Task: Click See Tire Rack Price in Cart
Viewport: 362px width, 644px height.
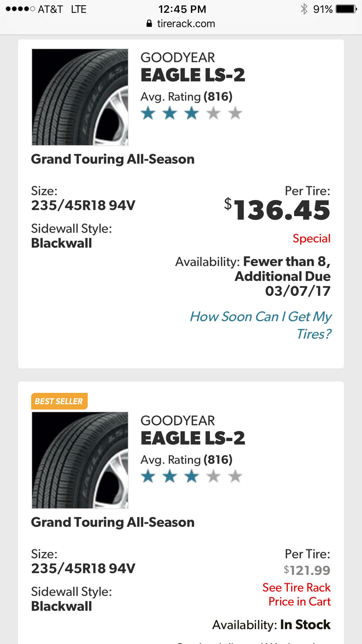Action: pyautogui.click(x=296, y=594)
